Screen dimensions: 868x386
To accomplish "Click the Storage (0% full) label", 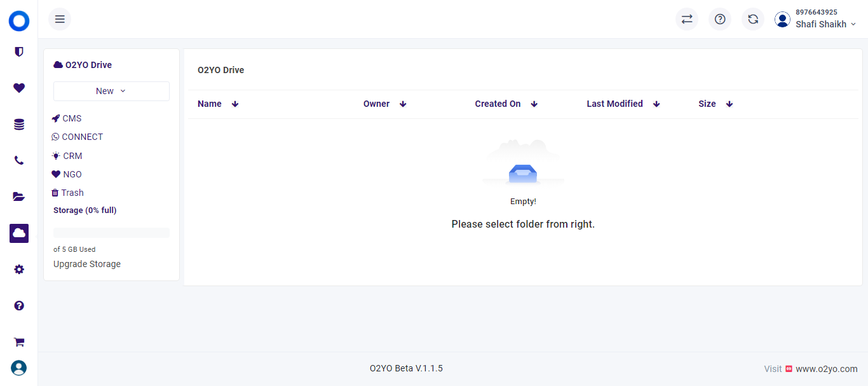I will 85,210.
